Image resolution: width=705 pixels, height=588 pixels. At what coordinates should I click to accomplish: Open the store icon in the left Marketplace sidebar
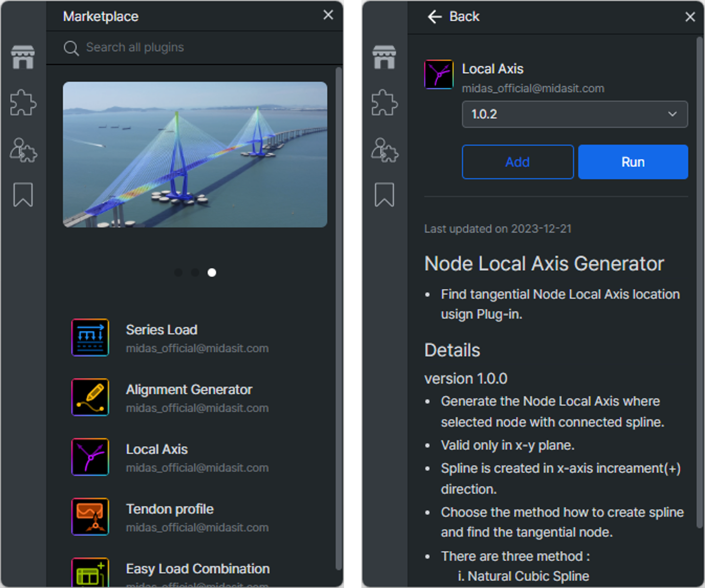click(x=23, y=57)
